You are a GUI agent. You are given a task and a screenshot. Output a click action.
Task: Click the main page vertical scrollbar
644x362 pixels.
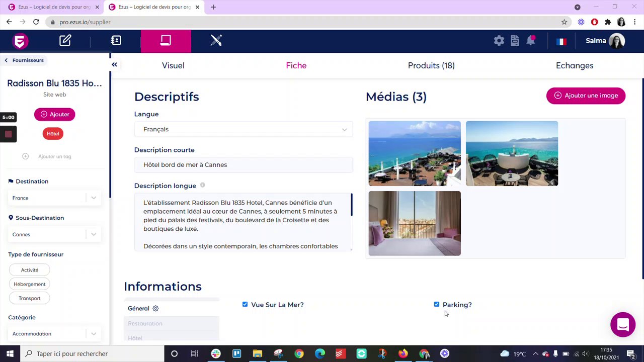642,178
